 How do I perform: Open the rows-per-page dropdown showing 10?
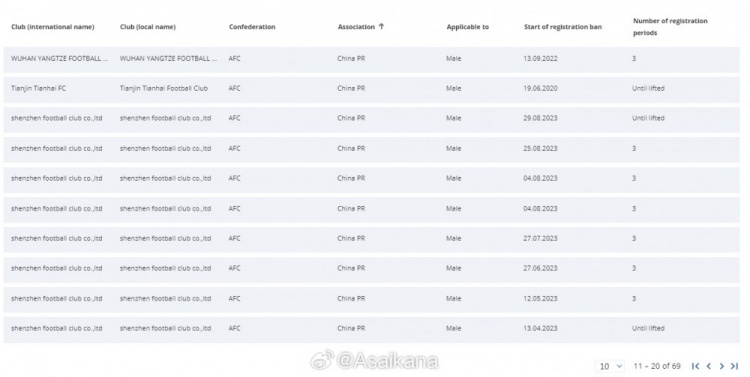click(610, 366)
